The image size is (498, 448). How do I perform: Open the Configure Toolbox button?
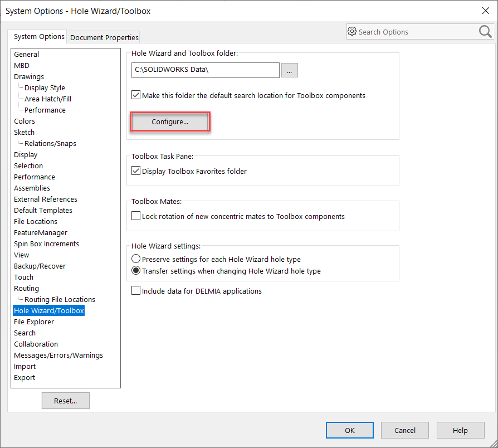tap(170, 121)
